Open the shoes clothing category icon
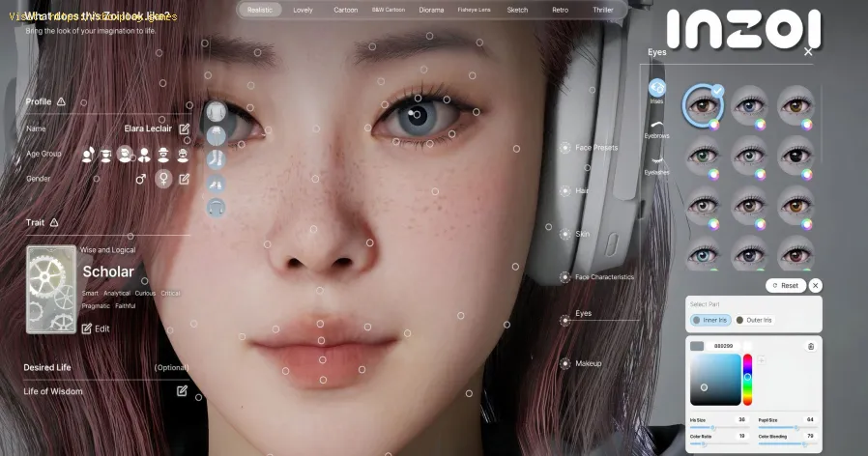 pyautogui.click(x=217, y=184)
